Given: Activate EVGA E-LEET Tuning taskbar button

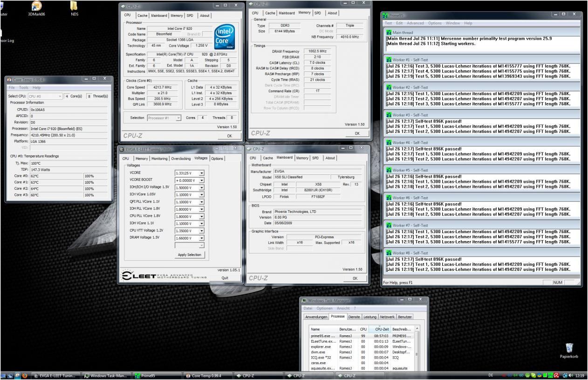Looking at the screenshot, I should coord(55,376).
